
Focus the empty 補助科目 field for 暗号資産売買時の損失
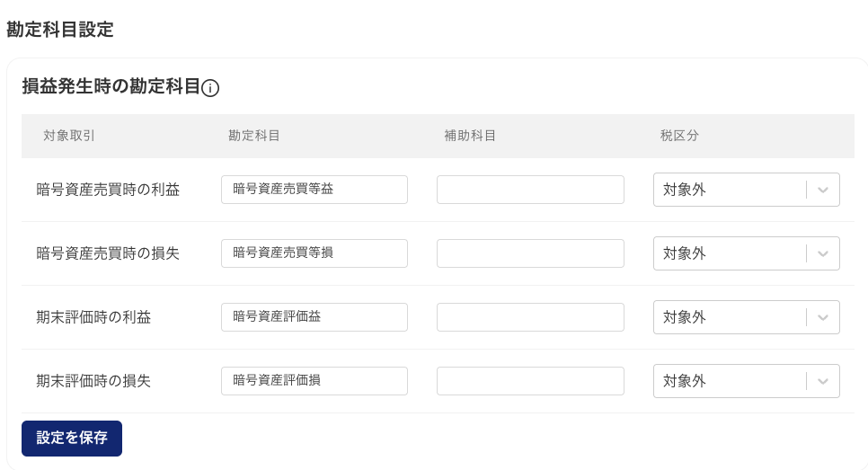[x=530, y=253]
